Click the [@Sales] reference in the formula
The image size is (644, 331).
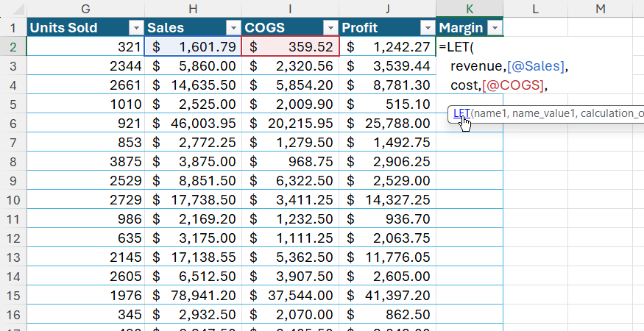[x=536, y=66]
